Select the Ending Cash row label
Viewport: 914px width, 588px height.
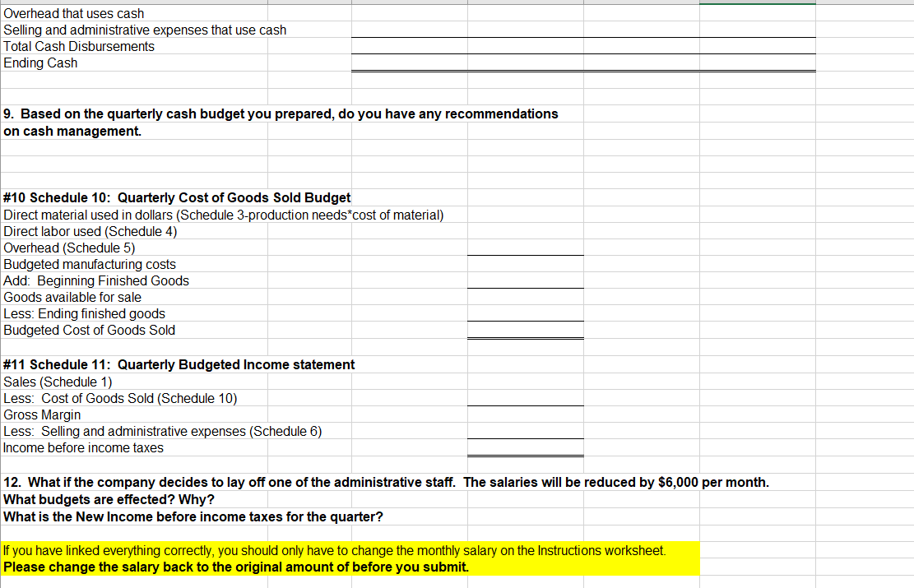click(39, 63)
